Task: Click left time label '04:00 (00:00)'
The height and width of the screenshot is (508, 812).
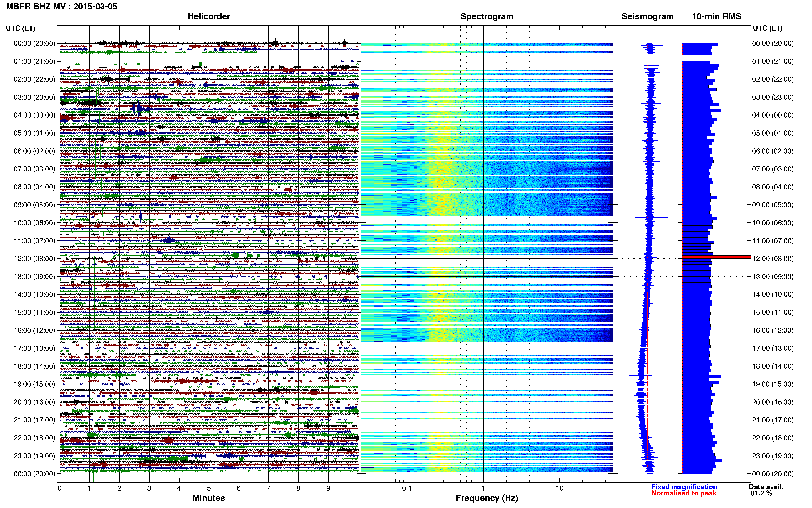Action: pos(34,115)
